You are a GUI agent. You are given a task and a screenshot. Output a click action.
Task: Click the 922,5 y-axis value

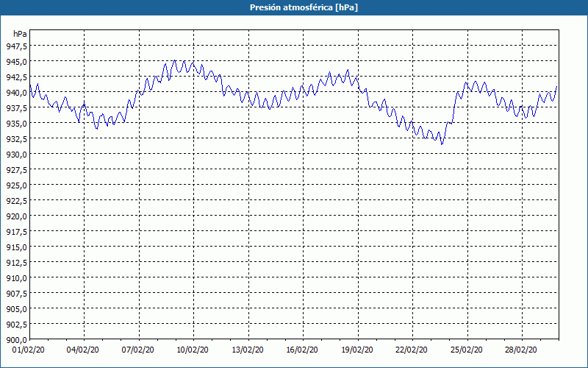(16, 201)
